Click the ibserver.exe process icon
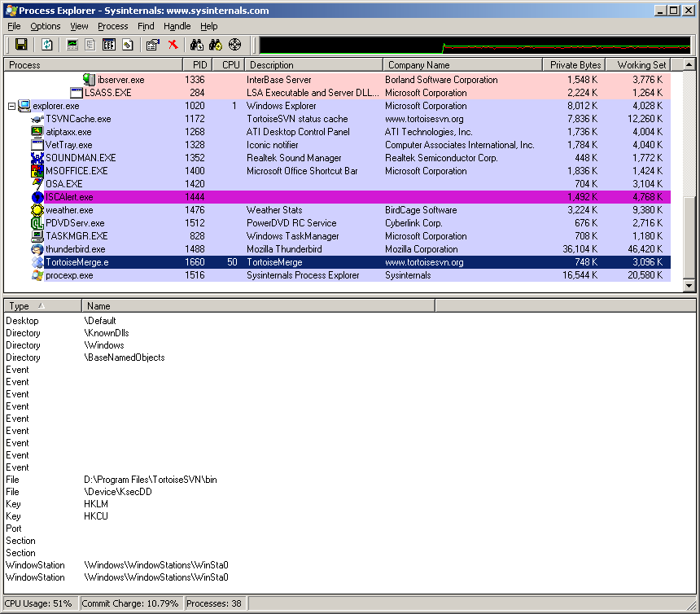The image size is (700, 614). (x=90, y=80)
